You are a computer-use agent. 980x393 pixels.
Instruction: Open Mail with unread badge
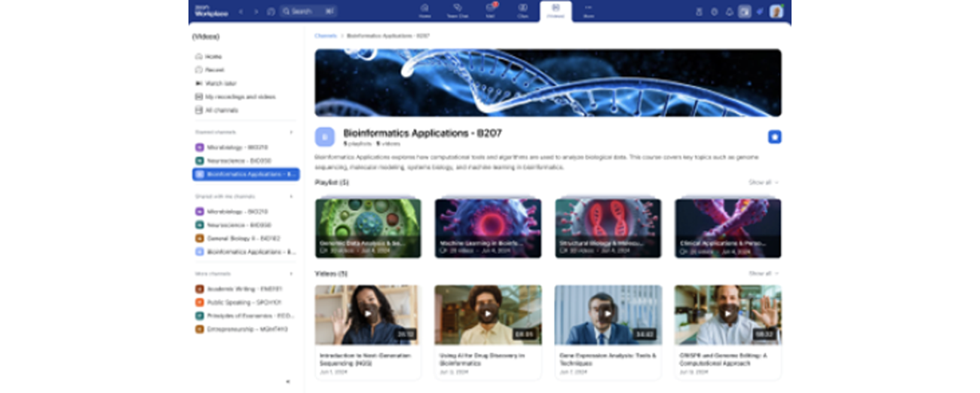[490, 11]
